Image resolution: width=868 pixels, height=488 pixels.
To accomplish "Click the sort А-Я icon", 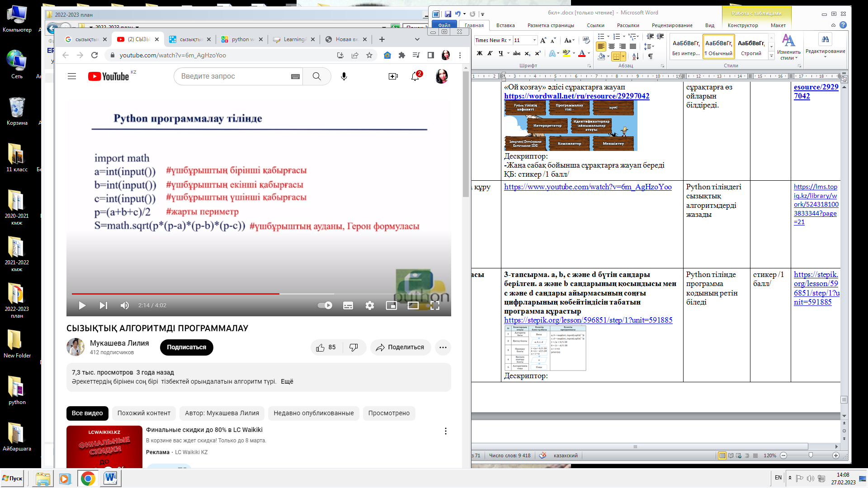I will click(x=636, y=56).
